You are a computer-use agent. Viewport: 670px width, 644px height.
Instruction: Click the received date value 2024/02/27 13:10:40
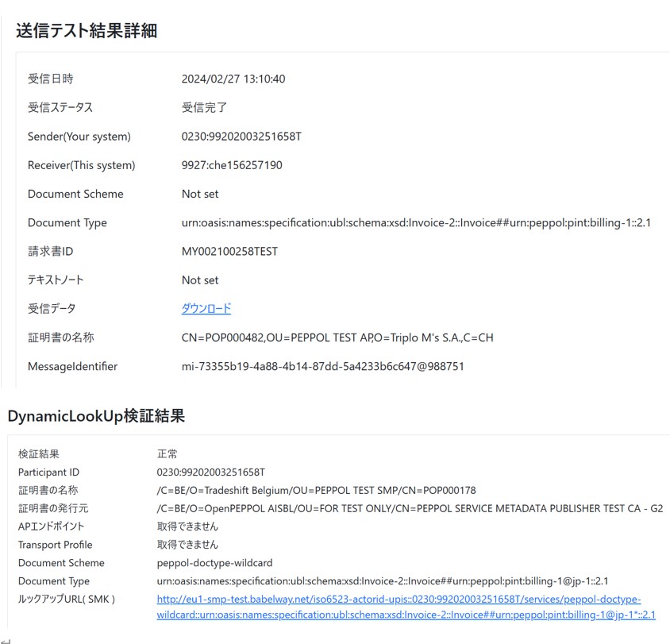pos(233,79)
